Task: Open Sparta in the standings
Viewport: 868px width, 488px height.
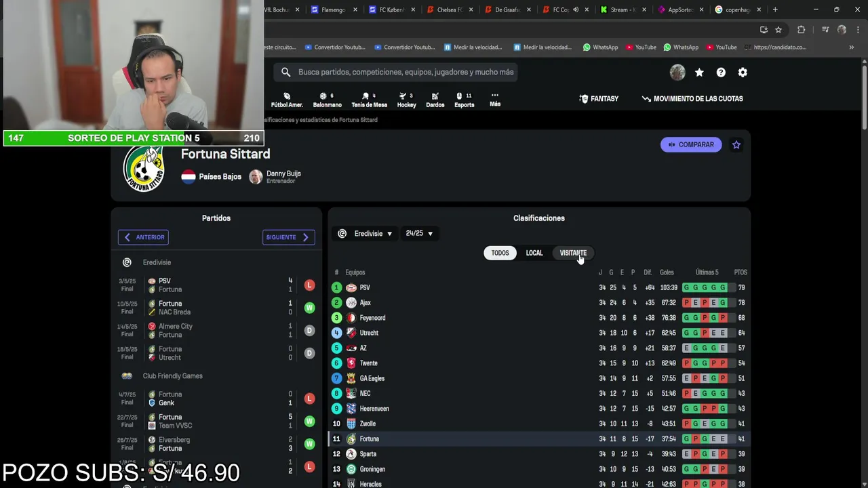Action: pos(539,454)
